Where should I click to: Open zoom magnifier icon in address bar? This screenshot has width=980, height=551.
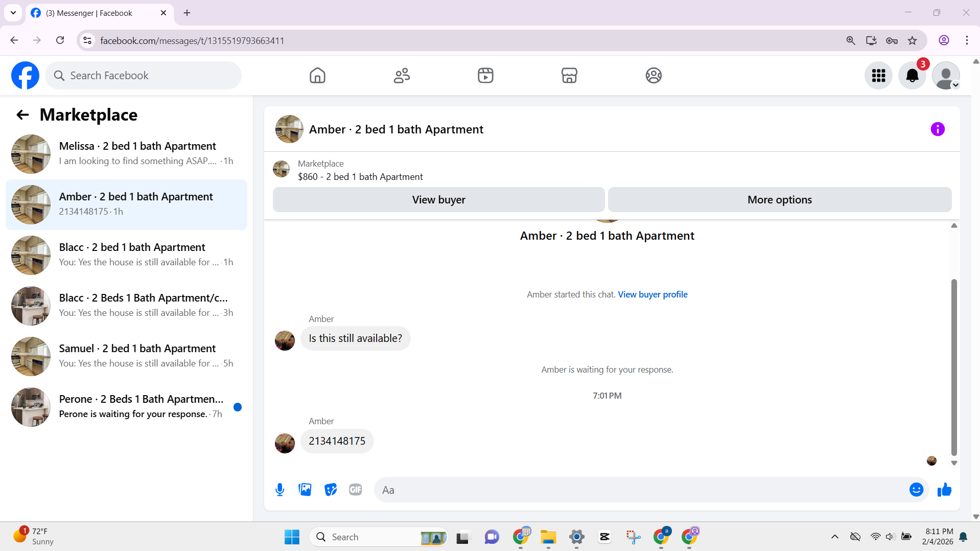pos(850,40)
